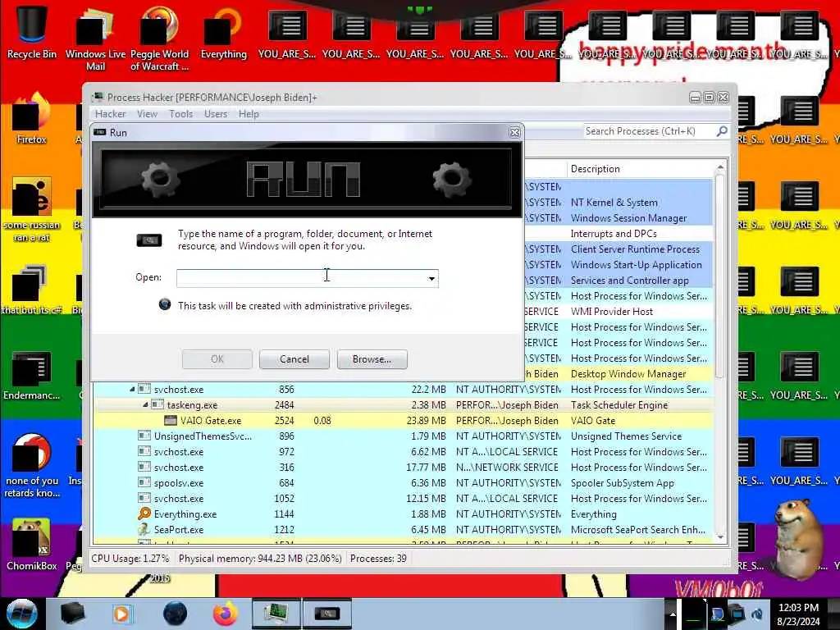
Task: Collapse the svchost.exe 856 tree node
Action: (x=132, y=390)
